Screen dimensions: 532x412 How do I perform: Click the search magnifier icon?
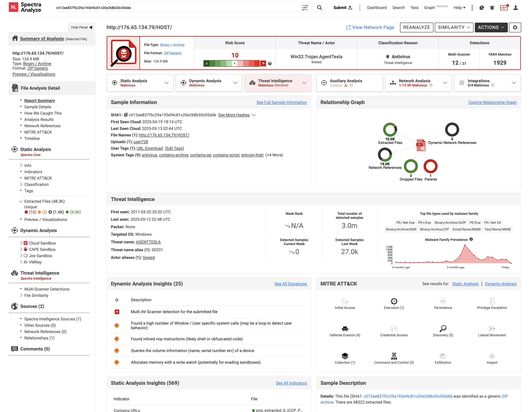tap(319, 8)
